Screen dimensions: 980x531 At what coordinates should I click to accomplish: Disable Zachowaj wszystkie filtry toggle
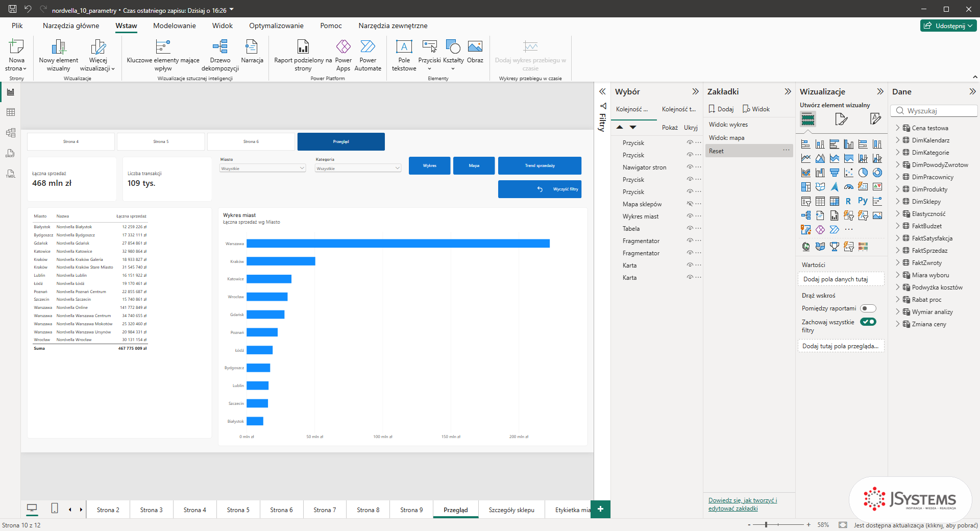click(868, 322)
